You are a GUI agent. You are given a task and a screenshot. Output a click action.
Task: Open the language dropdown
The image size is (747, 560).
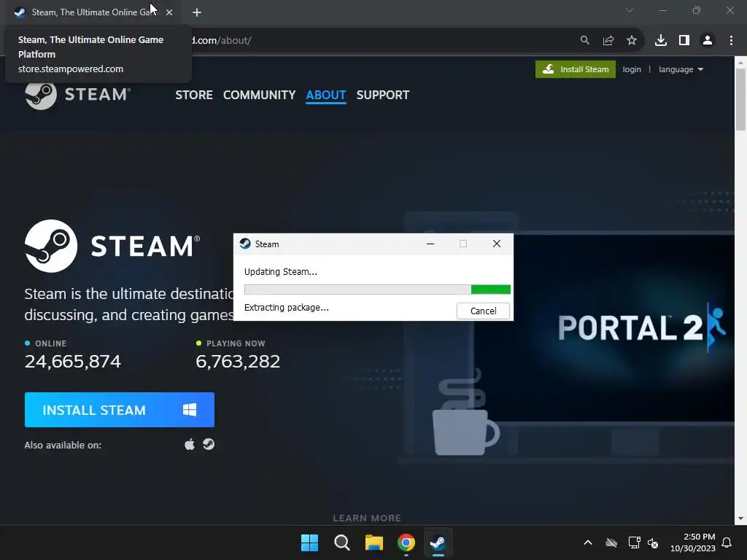pyautogui.click(x=681, y=69)
